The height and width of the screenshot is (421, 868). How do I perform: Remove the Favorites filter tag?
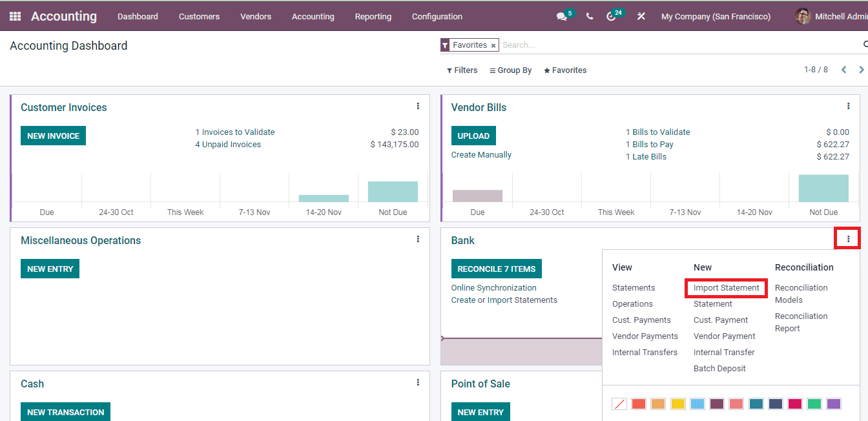(493, 45)
